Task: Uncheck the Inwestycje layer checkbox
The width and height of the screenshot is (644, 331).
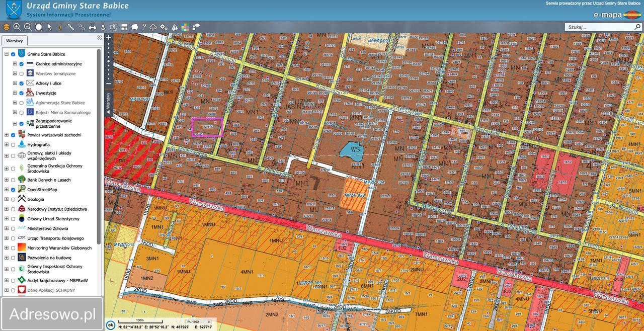Action: click(22, 93)
